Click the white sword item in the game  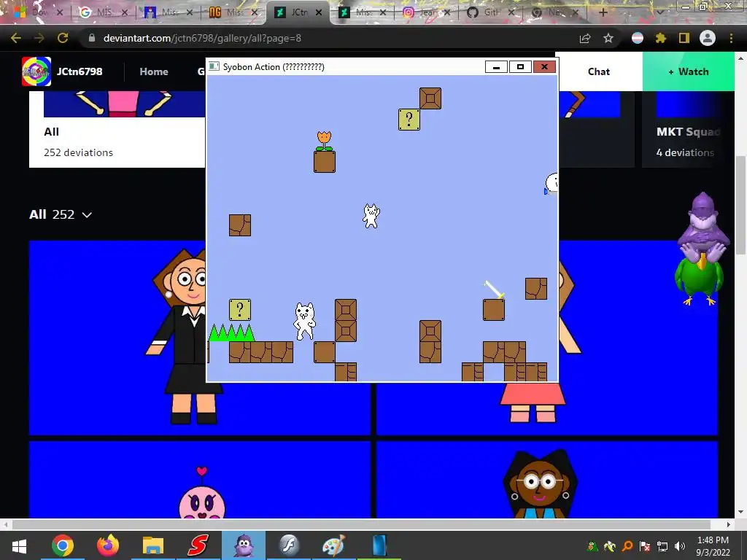494,289
